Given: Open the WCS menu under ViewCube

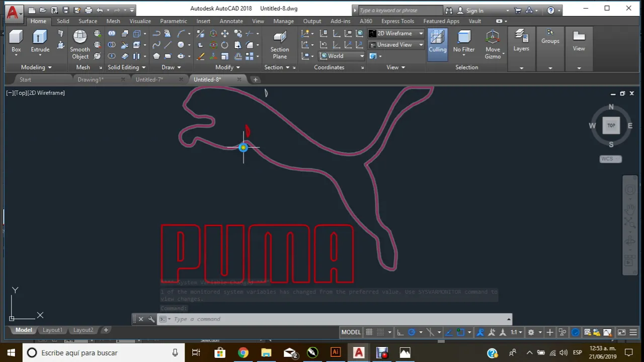Looking at the screenshot, I should tap(610, 159).
